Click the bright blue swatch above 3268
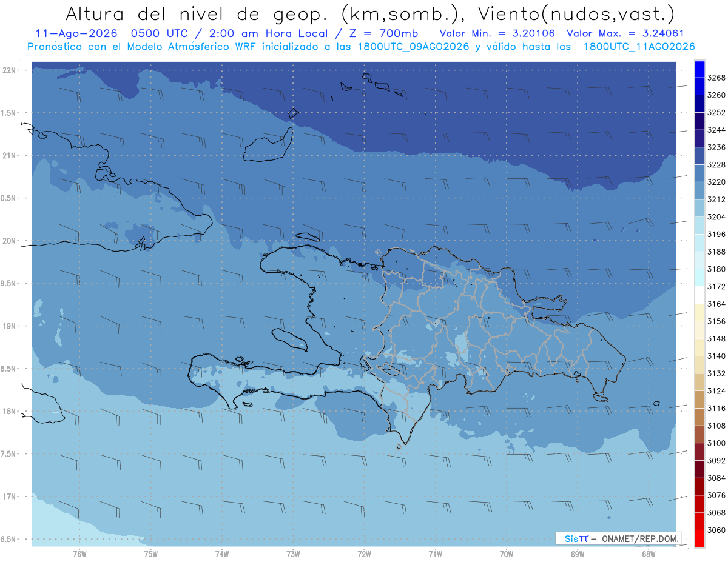The image size is (728, 562). click(699, 69)
